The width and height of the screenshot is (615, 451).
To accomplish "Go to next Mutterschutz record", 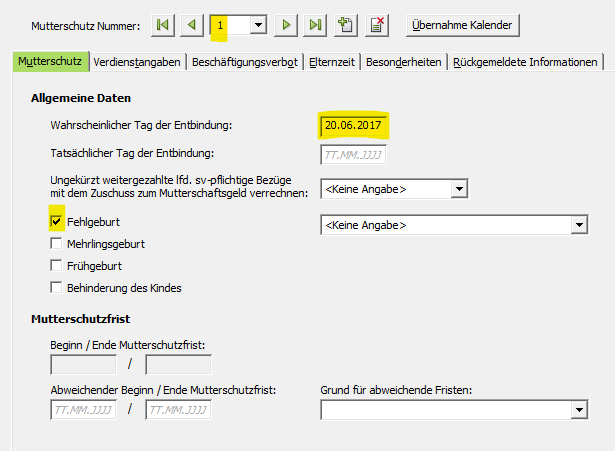I will pyautogui.click(x=286, y=25).
